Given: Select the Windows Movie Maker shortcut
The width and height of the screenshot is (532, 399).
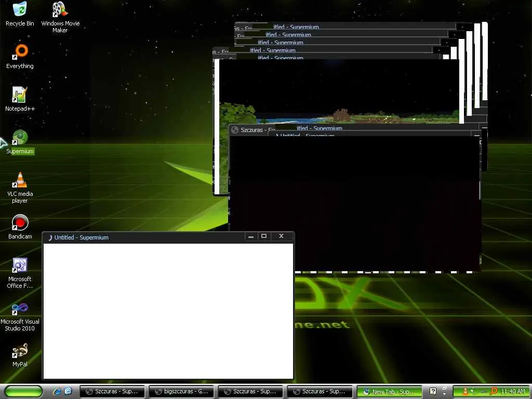Looking at the screenshot, I should (60, 17).
